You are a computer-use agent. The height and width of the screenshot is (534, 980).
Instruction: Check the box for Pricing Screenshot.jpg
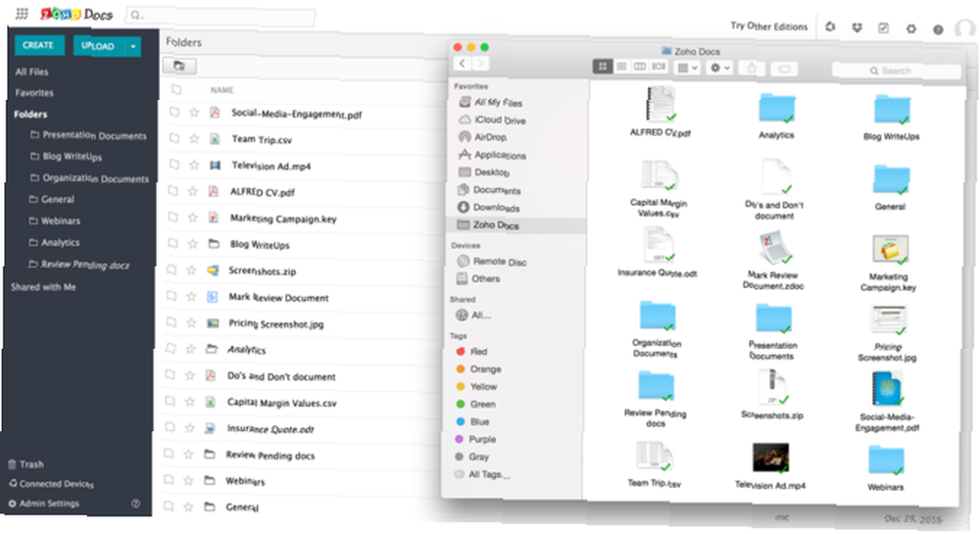171,321
